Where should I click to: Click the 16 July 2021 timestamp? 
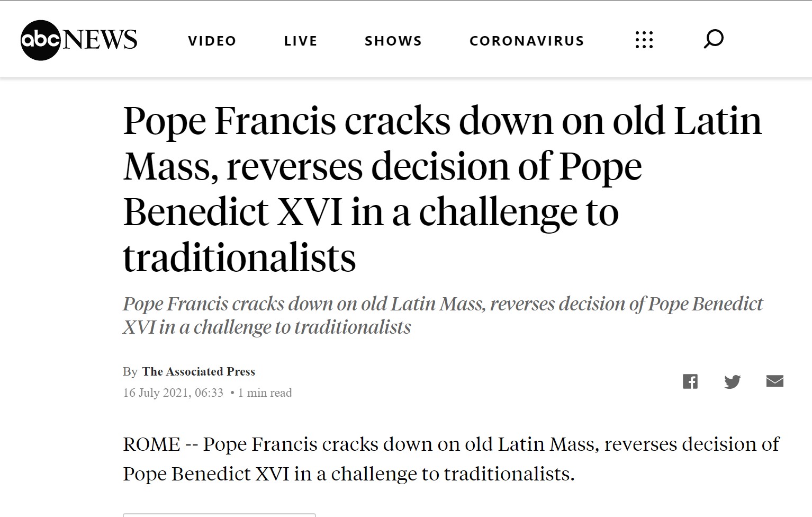click(x=173, y=393)
